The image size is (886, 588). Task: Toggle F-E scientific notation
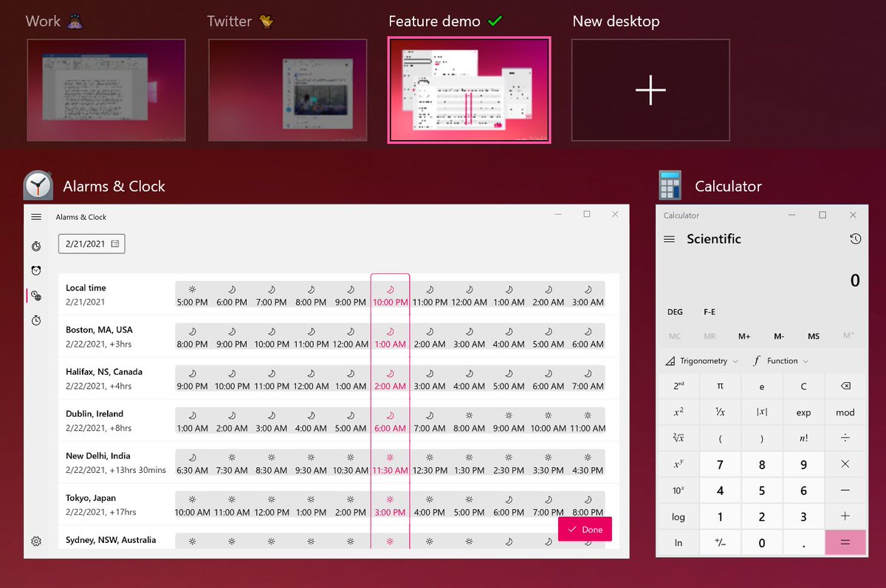(x=710, y=312)
